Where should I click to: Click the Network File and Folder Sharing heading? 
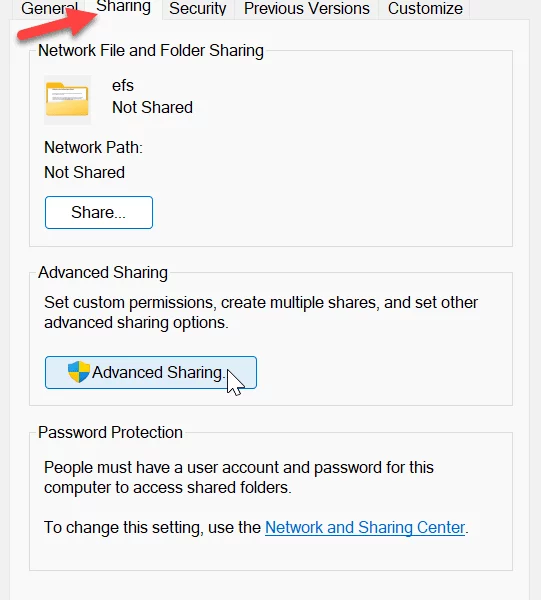151,51
